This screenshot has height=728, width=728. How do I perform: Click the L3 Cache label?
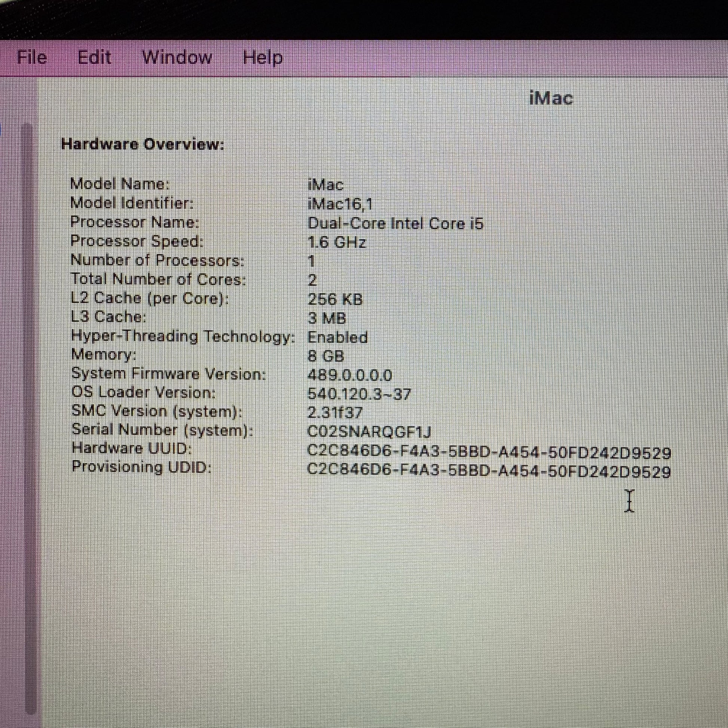tap(108, 317)
